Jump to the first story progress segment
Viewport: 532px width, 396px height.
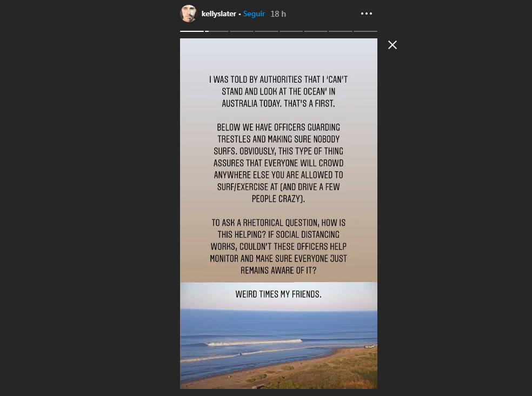[x=192, y=31]
